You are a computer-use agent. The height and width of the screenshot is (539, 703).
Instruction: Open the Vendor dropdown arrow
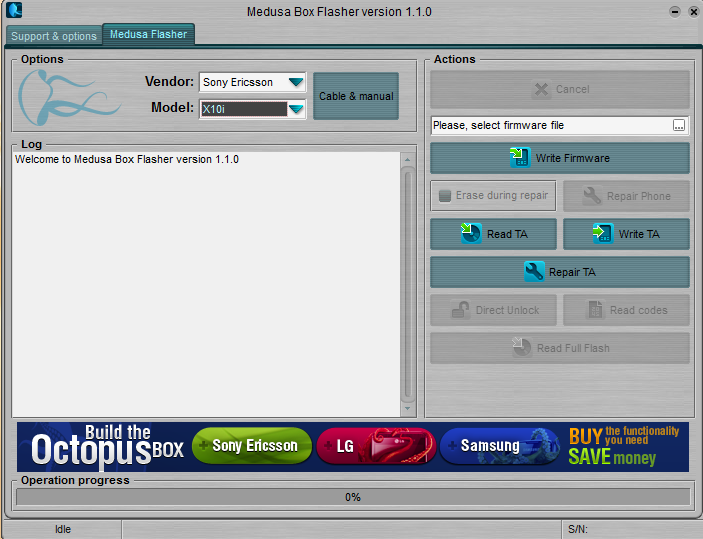(x=296, y=82)
